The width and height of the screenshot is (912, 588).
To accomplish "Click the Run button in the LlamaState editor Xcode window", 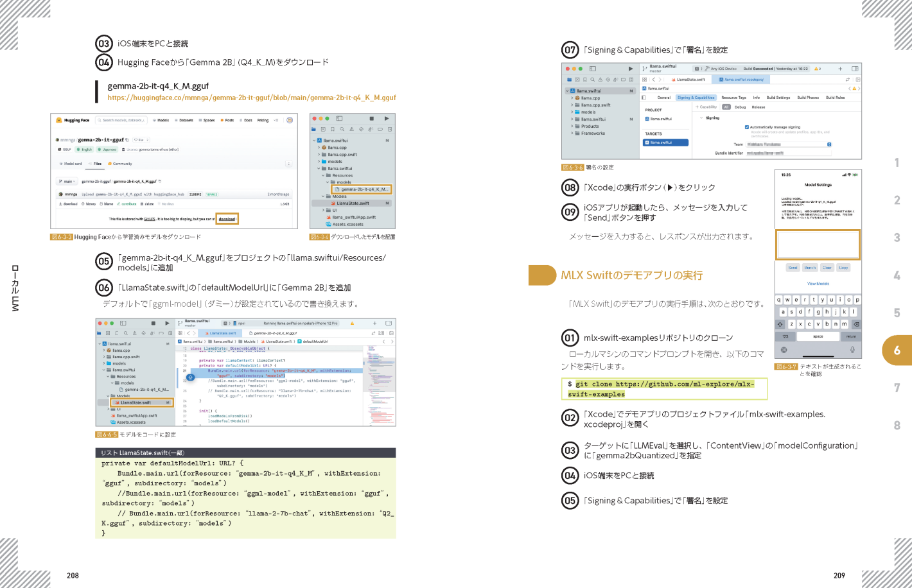I will point(167,324).
